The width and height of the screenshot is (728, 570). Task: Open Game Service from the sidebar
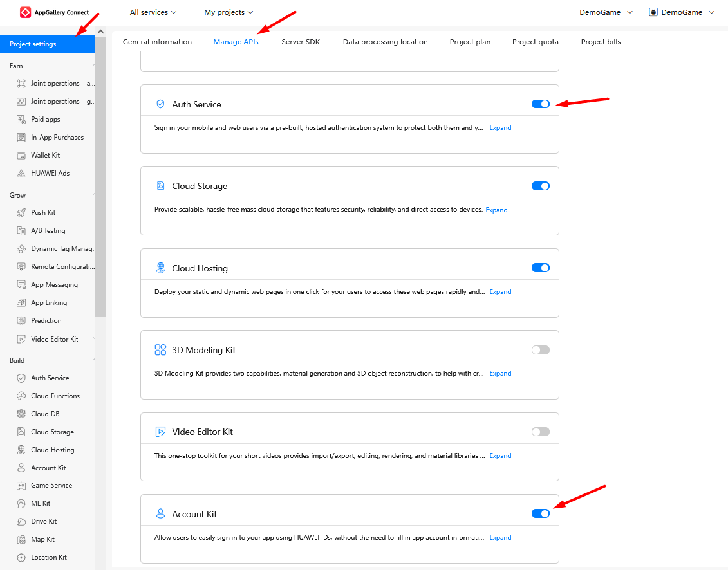(x=51, y=485)
